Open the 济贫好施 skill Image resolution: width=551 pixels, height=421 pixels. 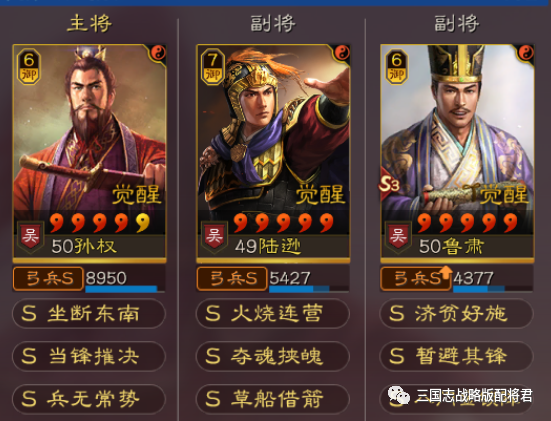tap(456, 313)
